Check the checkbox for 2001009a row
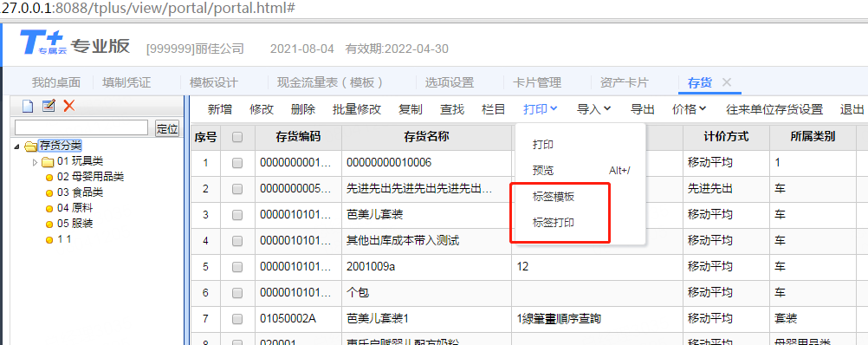The height and width of the screenshot is (345, 868). tap(237, 267)
